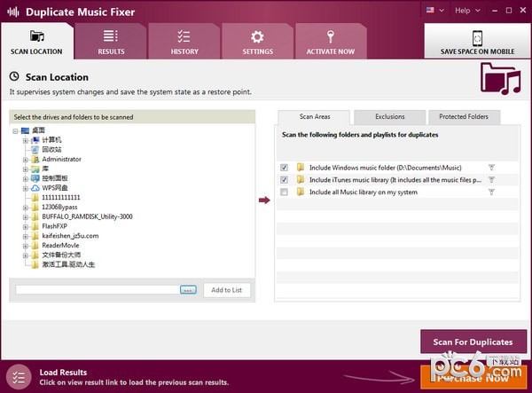Check Include all Music library checkbox

tap(284, 193)
